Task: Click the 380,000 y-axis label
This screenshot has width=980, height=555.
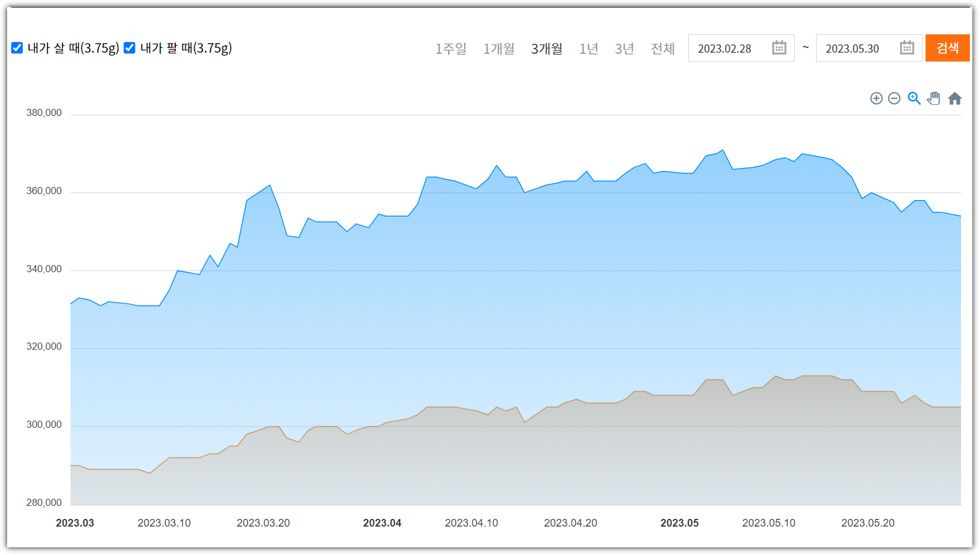Action: point(44,113)
